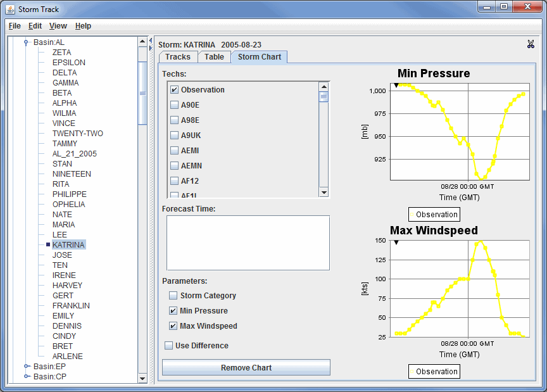This screenshot has height=392, width=547.
Task: Open the Edit menu
Action: click(x=35, y=26)
